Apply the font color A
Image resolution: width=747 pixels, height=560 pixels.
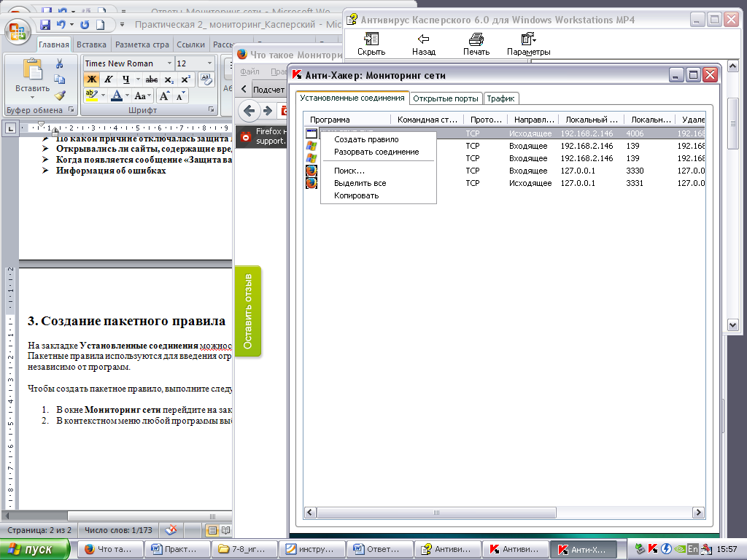pyautogui.click(x=117, y=96)
